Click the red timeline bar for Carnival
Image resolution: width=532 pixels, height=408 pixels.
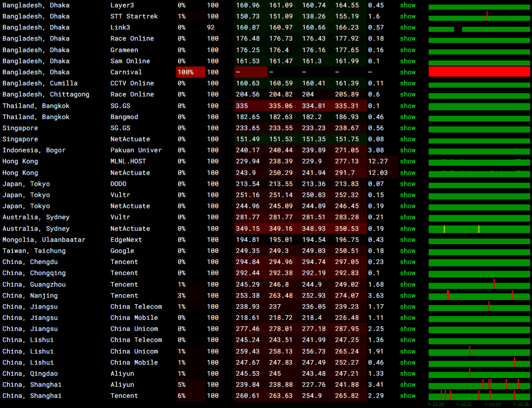point(479,72)
